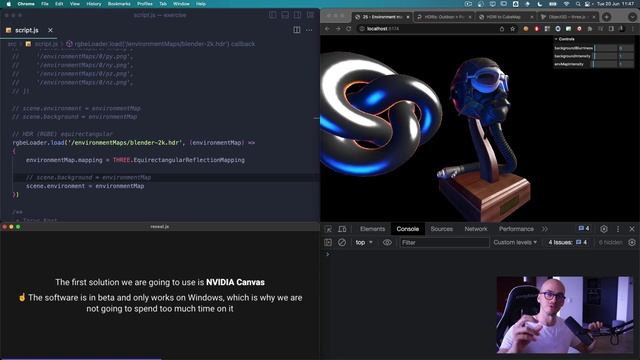Viewport: 640px width, 360px height.
Task: Toggle the device toolbar icon in DevTools
Action: [x=342, y=229]
